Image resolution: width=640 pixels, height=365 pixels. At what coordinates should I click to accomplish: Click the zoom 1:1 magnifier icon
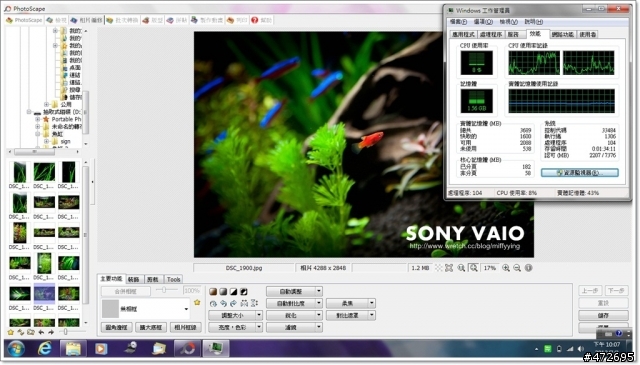pos(461,268)
